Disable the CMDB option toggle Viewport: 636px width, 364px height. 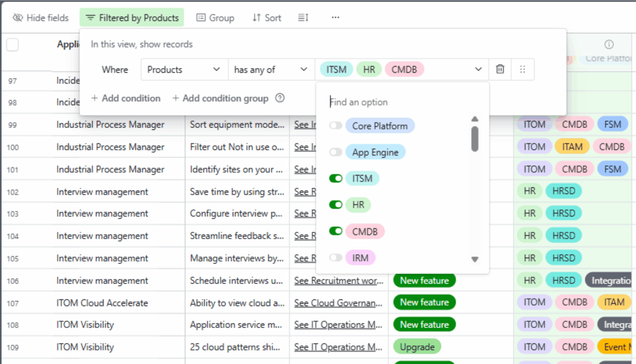pyautogui.click(x=336, y=231)
